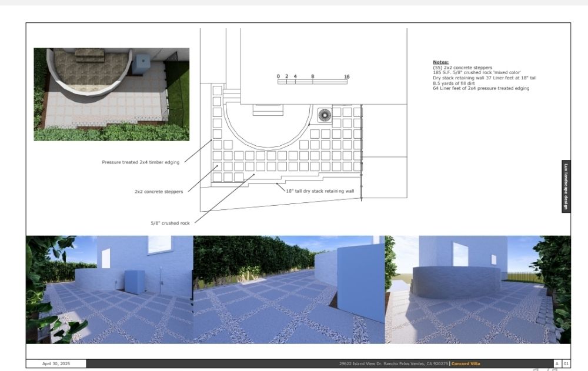
Task: Select the bottom-right curved wall render
Action: [477, 289]
